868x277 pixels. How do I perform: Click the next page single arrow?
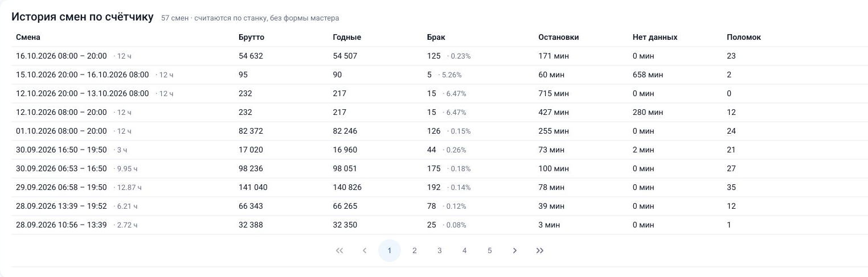click(x=515, y=251)
